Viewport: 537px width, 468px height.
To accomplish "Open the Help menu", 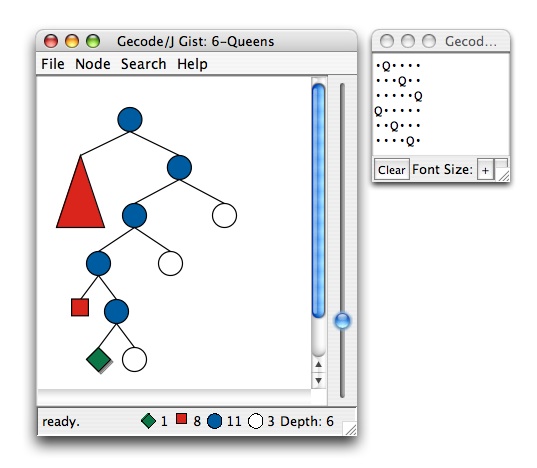I will coord(192,64).
